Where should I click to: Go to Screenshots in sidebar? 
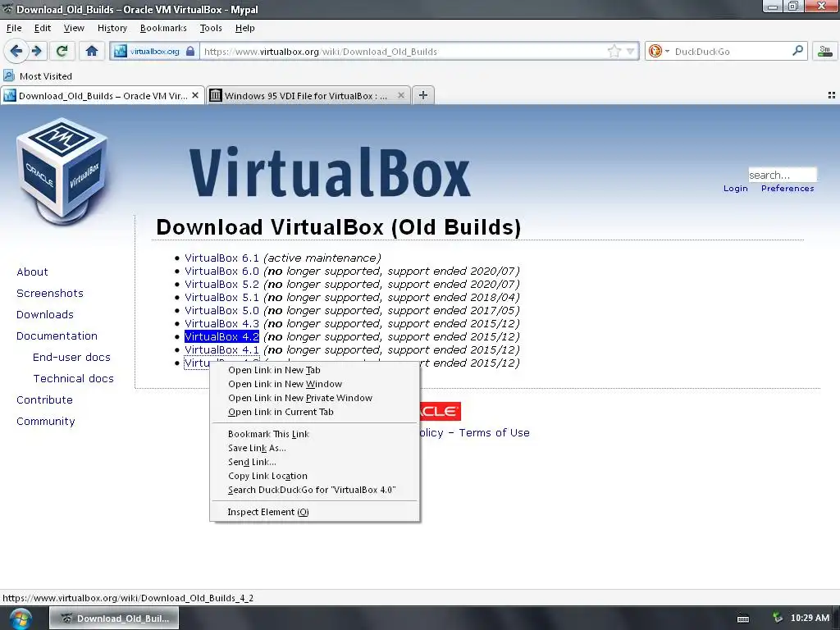coord(50,294)
